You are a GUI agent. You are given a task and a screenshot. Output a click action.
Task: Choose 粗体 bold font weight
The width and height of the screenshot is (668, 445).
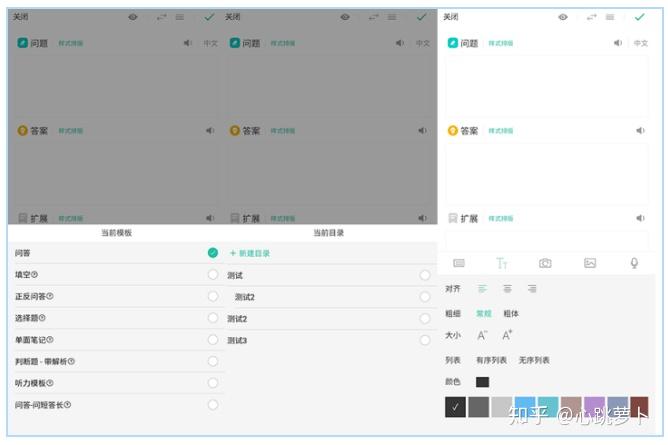[x=511, y=314]
